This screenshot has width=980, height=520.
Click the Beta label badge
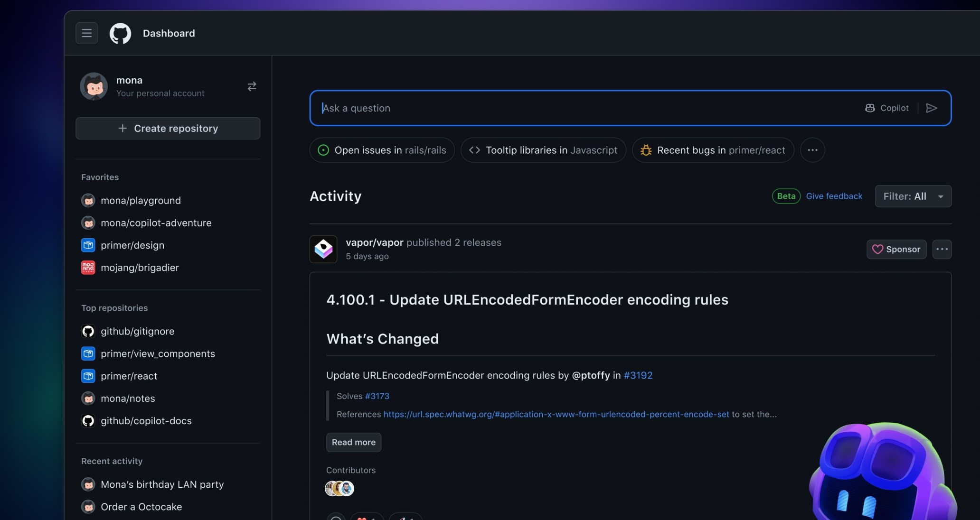786,196
